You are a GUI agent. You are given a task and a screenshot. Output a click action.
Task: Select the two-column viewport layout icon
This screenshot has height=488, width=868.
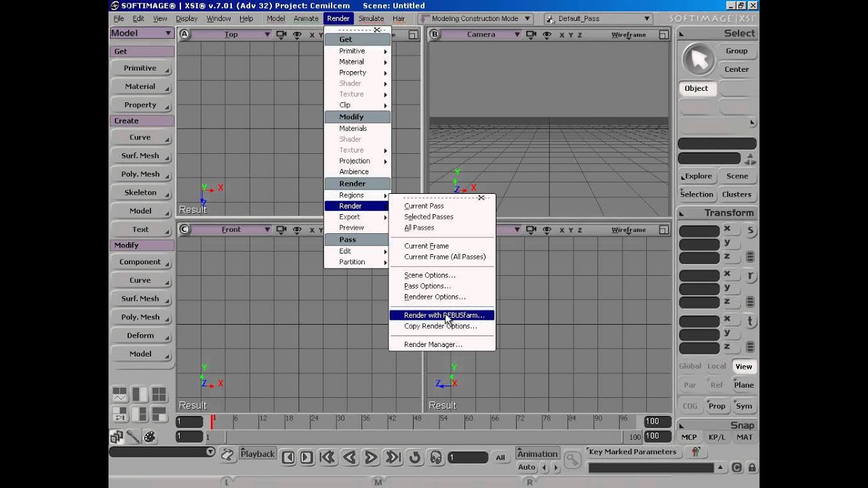tap(139, 394)
